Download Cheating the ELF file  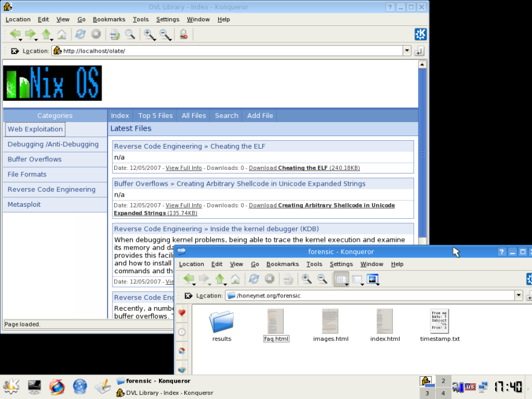pyautogui.click(x=304, y=168)
